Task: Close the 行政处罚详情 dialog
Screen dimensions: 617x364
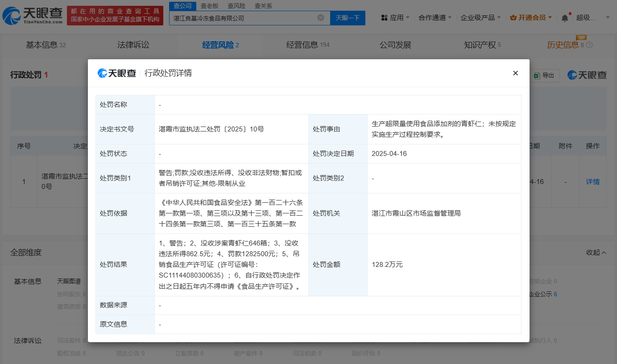Action: [x=515, y=73]
